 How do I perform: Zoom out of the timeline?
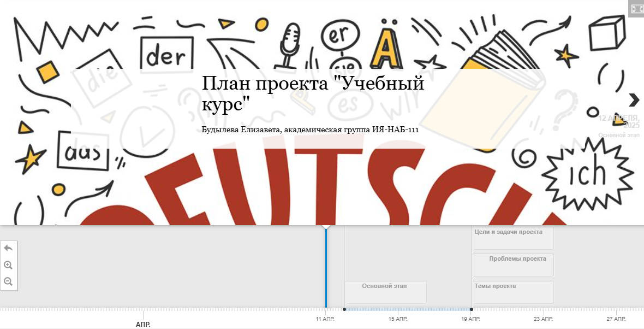(x=8, y=281)
